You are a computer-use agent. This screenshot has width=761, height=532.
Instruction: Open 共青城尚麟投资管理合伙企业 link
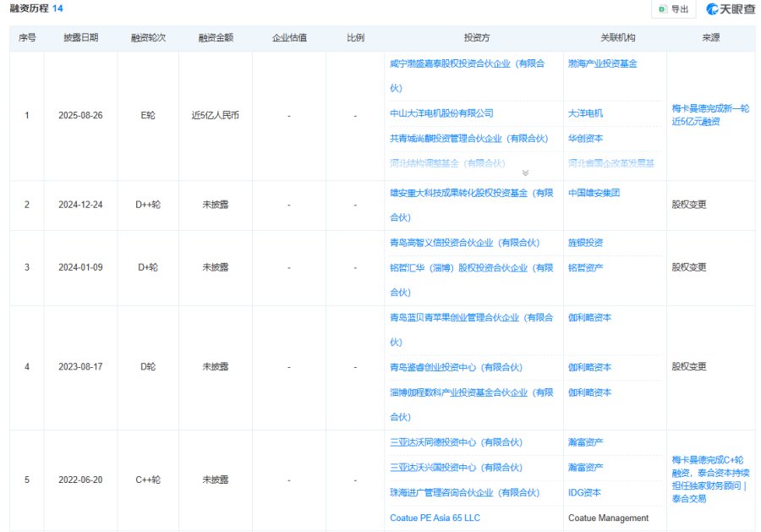[x=468, y=139]
